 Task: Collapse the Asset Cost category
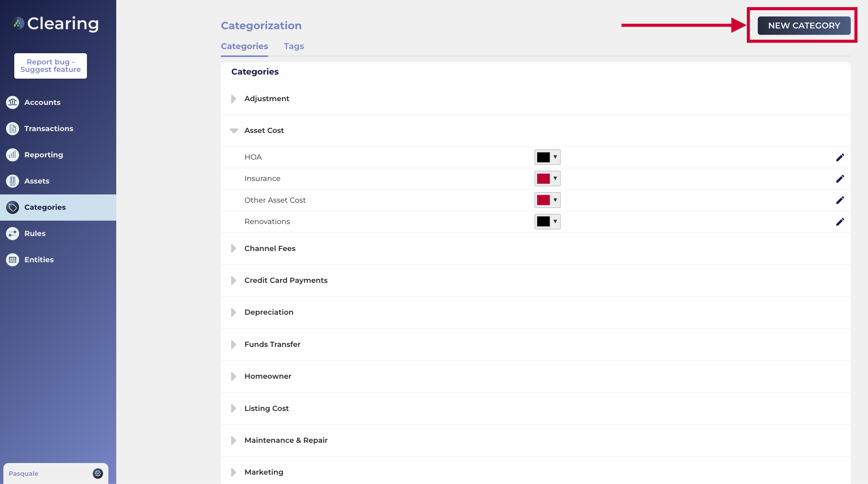pyautogui.click(x=234, y=131)
